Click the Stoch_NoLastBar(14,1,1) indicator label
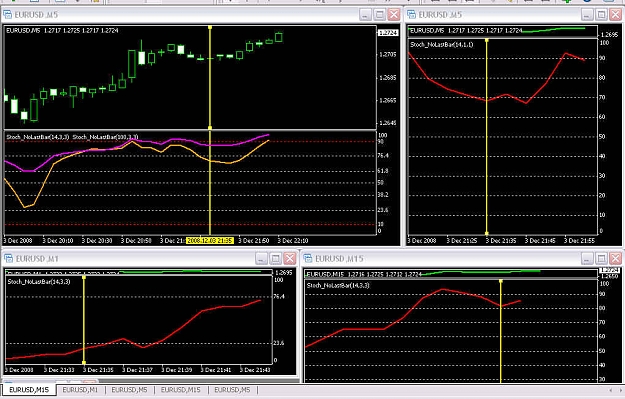Image resolution: width=625 pixels, height=399 pixels. 442,45
